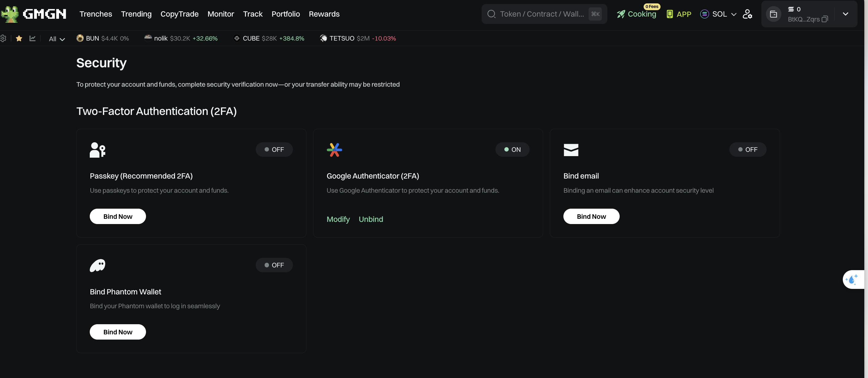868x378 pixels.
Task: Click Google Authenticator ON status badge
Action: [512, 149]
